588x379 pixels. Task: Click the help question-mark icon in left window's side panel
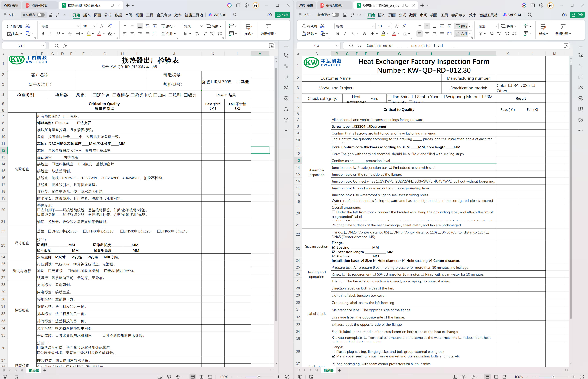pyautogui.click(x=286, y=120)
